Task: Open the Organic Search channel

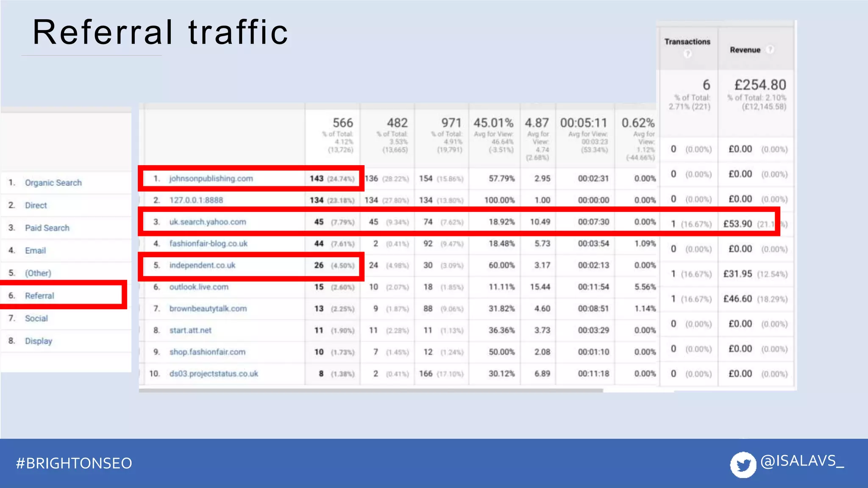Action: [53, 183]
